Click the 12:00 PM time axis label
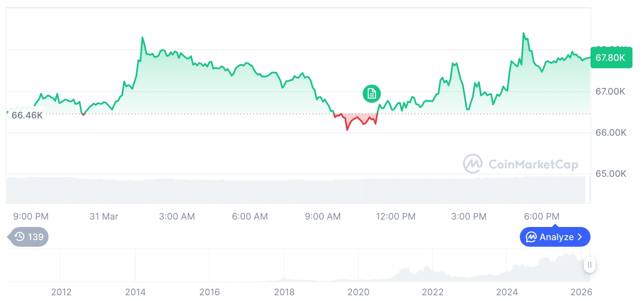Screen dimensions: 644x301 [x=396, y=216]
